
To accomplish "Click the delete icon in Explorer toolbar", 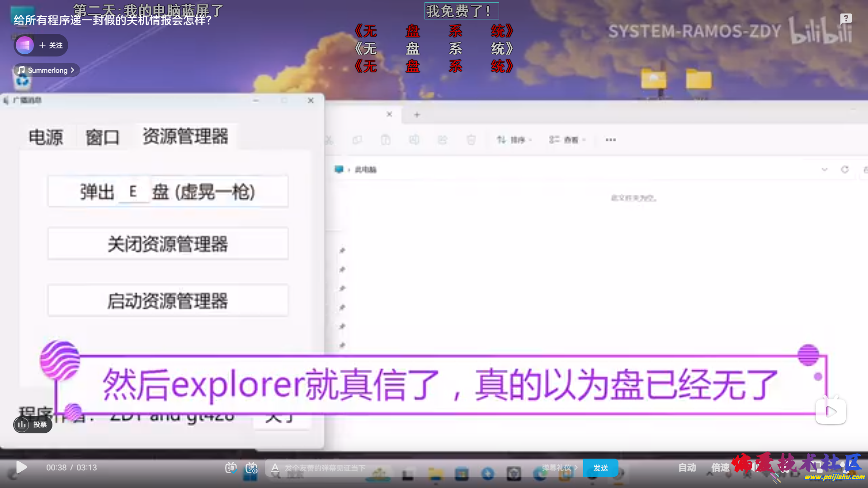I will (x=471, y=140).
